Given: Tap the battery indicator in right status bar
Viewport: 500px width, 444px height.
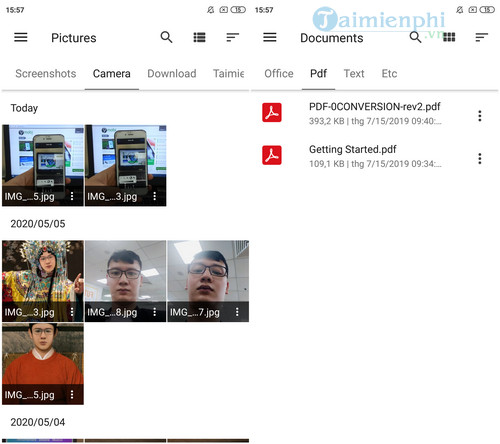Looking at the screenshot, I should tap(487, 10).
